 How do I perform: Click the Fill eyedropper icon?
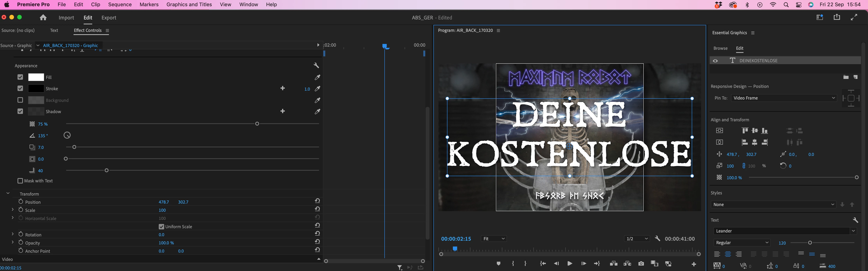(x=317, y=77)
